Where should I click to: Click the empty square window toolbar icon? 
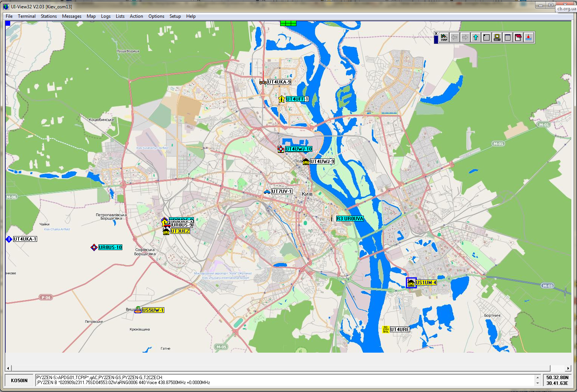point(487,37)
